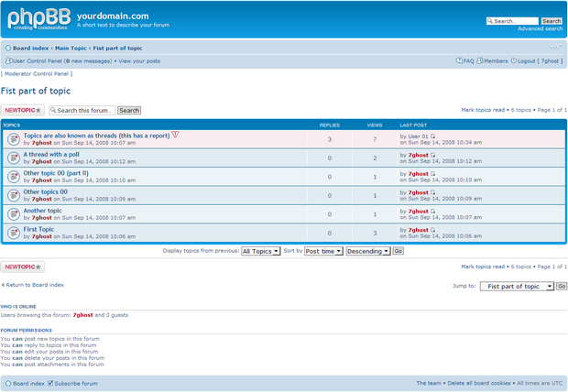Image resolution: width=568 pixels, height=392 pixels.
Task: Click the topic icon for 'Topics are also known as threads'
Action: tap(14, 139)
